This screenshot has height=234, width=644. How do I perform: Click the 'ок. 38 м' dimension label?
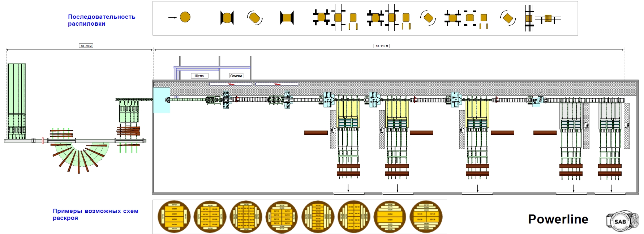86,46
